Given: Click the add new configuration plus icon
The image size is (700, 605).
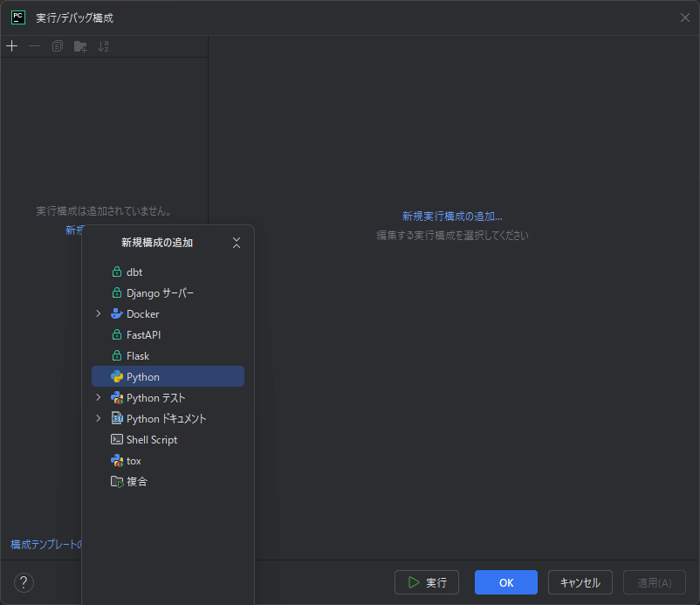Looking at the screenshot, I should click(11, 46).
